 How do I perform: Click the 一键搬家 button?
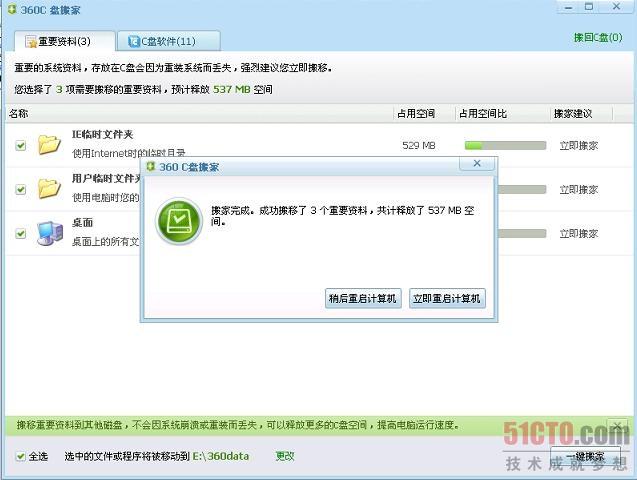click(585, 456)
